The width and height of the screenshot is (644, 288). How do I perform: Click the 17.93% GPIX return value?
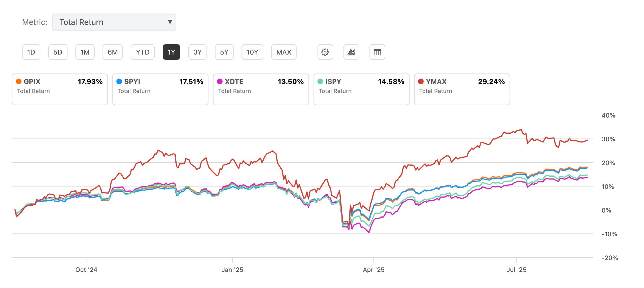90,81
